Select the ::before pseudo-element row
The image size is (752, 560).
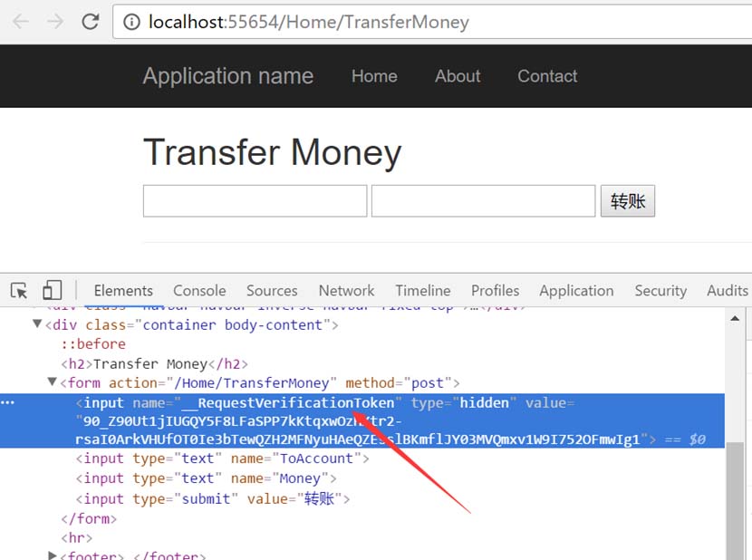coord(93,344)
